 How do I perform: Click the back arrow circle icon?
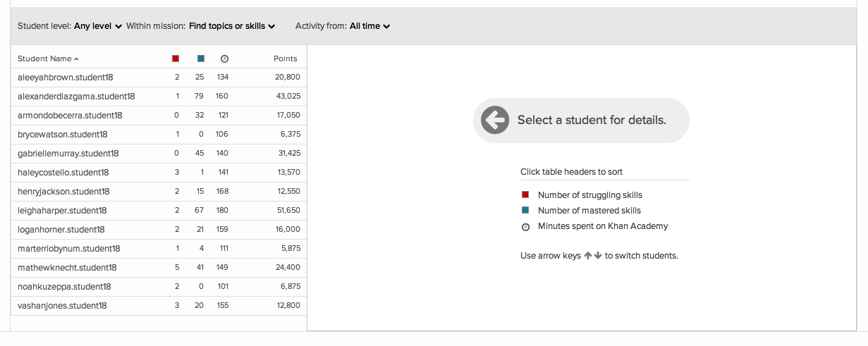pos(495,120)
